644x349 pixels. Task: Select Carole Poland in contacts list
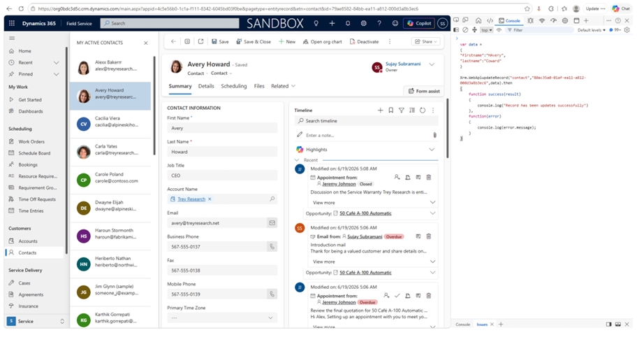pyautogui.click(x=110, y=180)
